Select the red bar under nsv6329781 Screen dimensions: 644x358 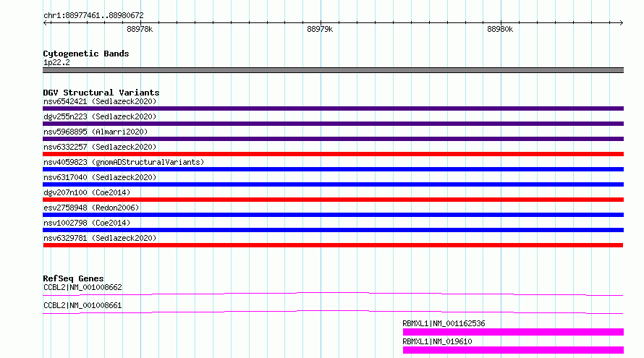333,245
